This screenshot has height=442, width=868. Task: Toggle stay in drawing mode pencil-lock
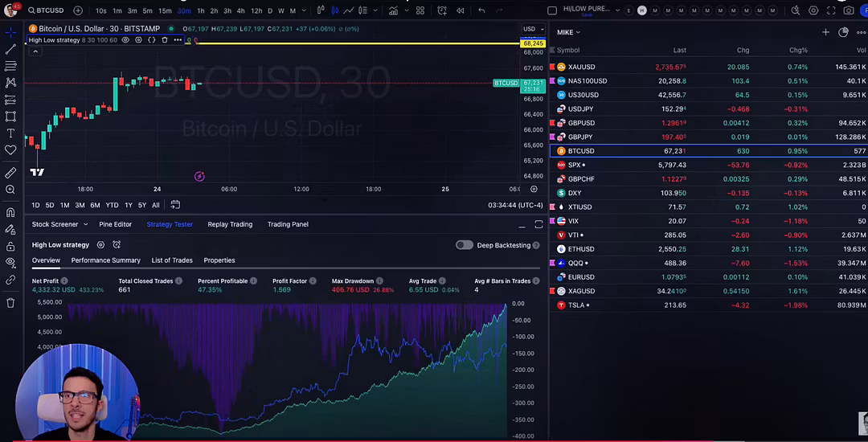(x=10, y=230)
